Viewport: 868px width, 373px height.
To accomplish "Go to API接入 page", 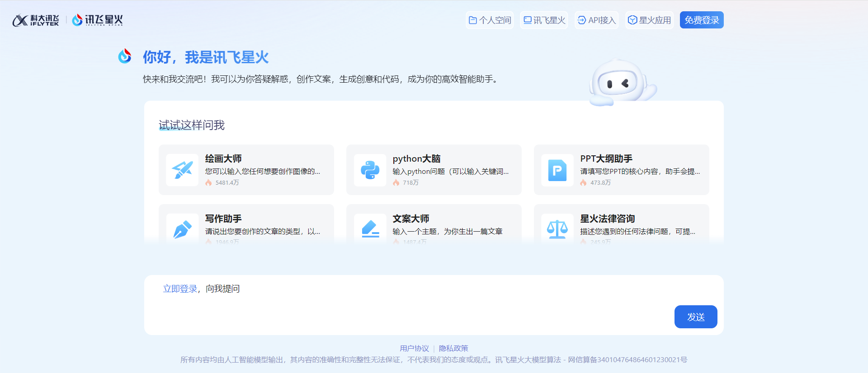I will point(597,20).
